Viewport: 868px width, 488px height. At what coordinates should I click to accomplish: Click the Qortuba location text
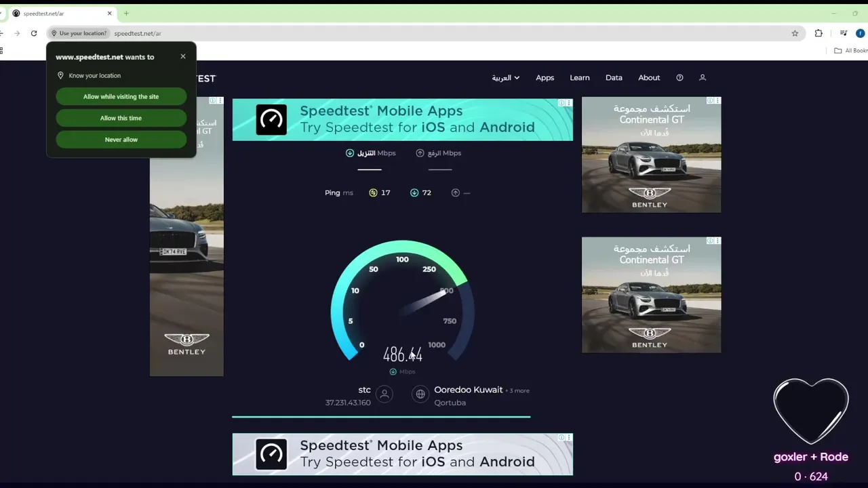click(x=450, y=403)
